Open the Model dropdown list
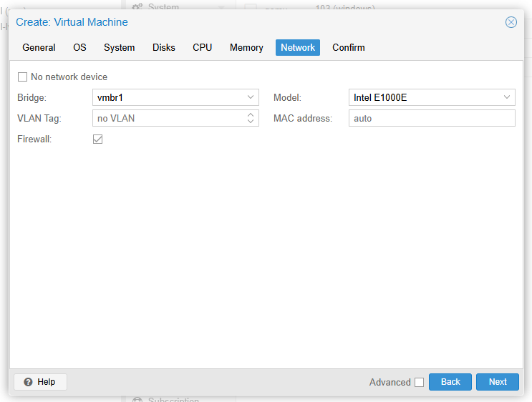Screen dimensions: 532x402 (507, 97)
